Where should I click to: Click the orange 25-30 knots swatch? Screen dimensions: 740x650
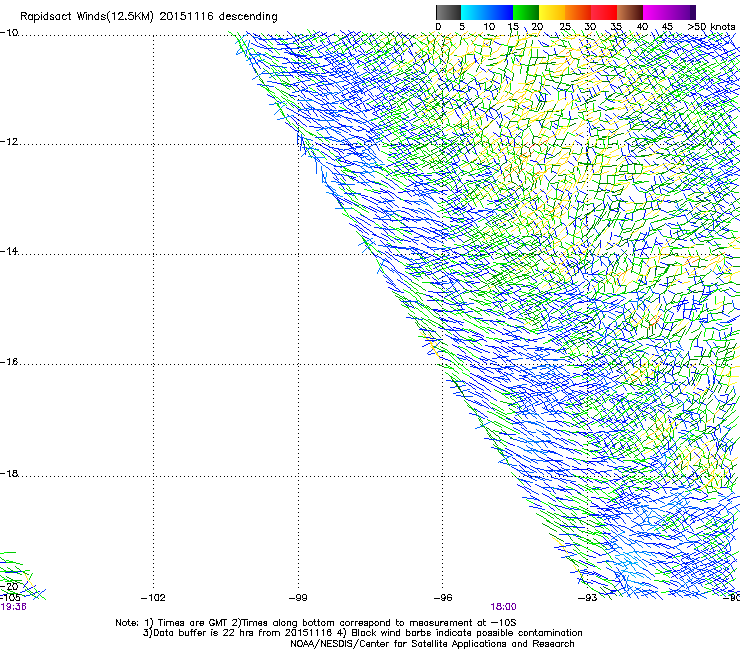578,12
